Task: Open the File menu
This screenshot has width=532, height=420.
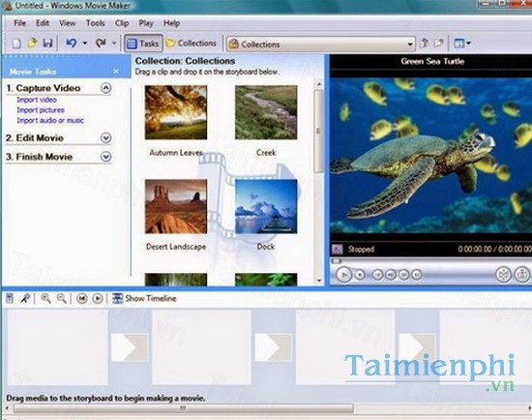Action: point(20,23)
